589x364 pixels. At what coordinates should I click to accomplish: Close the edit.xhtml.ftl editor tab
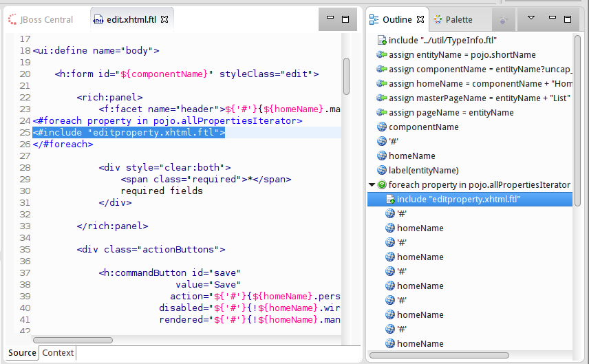(164, 19)
